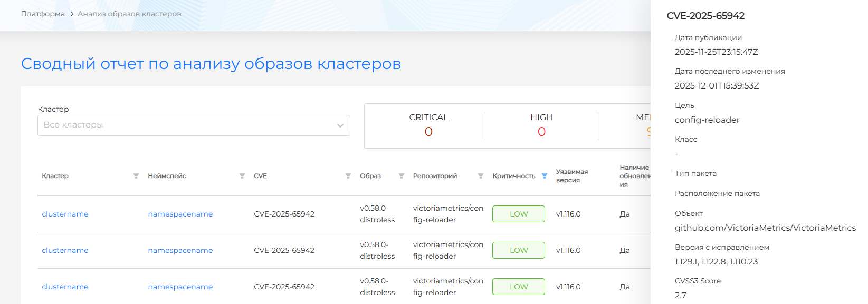Viewport: 868px width, 304px height.
Task: Open the Репозиторий column filter icon
Action: [481, 176]
